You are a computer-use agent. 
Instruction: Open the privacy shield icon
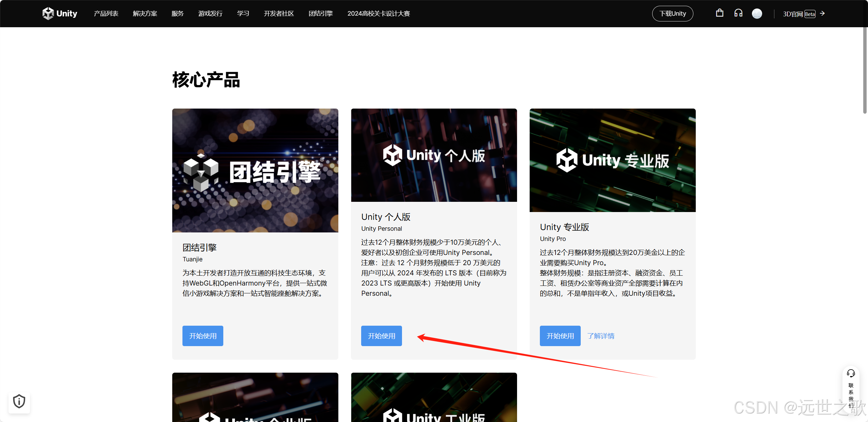coord(19,401)
